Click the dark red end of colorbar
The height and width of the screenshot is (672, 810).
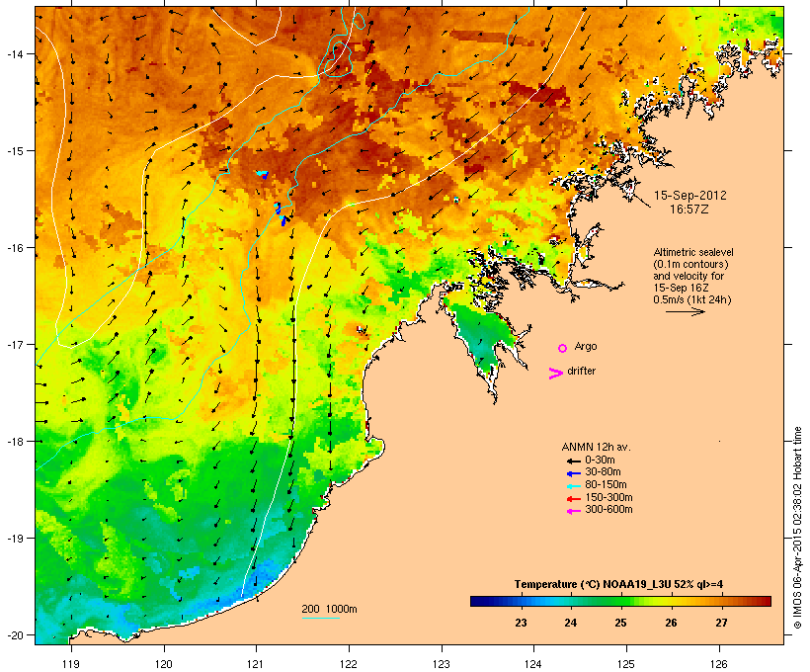coord(766,601)
